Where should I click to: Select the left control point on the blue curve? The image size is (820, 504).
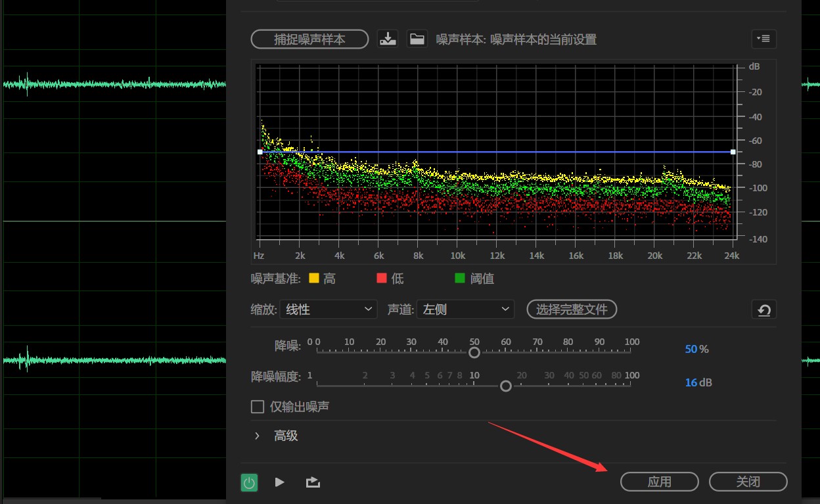pyautogui.click(x=260, y=152)
